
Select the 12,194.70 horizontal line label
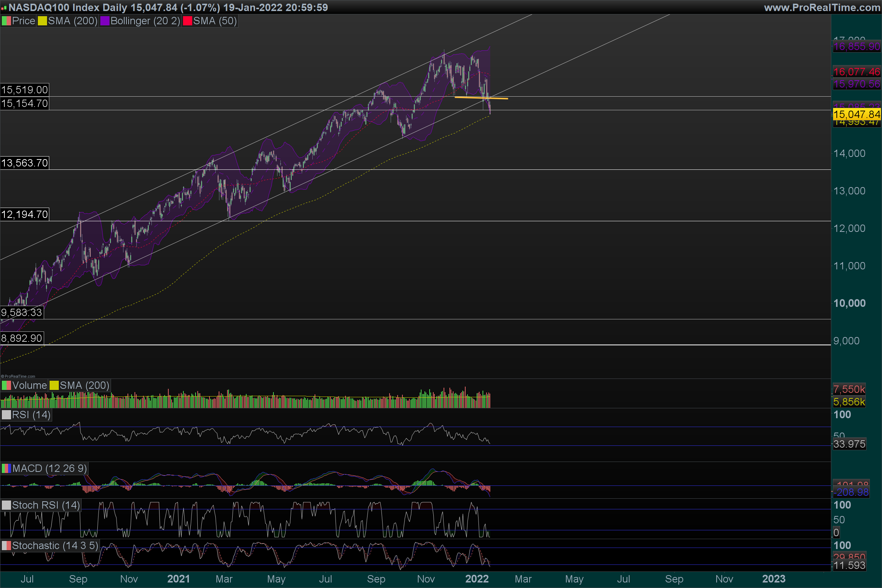click(x=24, y=215)
